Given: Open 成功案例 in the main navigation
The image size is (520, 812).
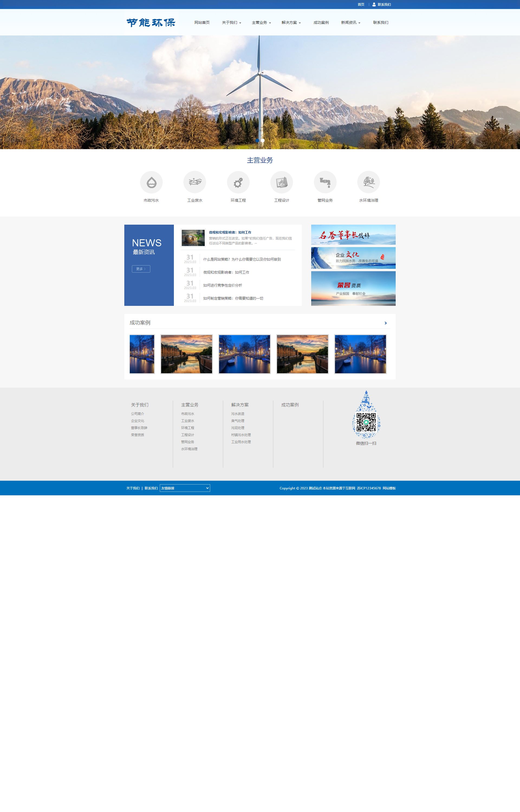Looking at the screenshot, I should (x=321, y=23).
